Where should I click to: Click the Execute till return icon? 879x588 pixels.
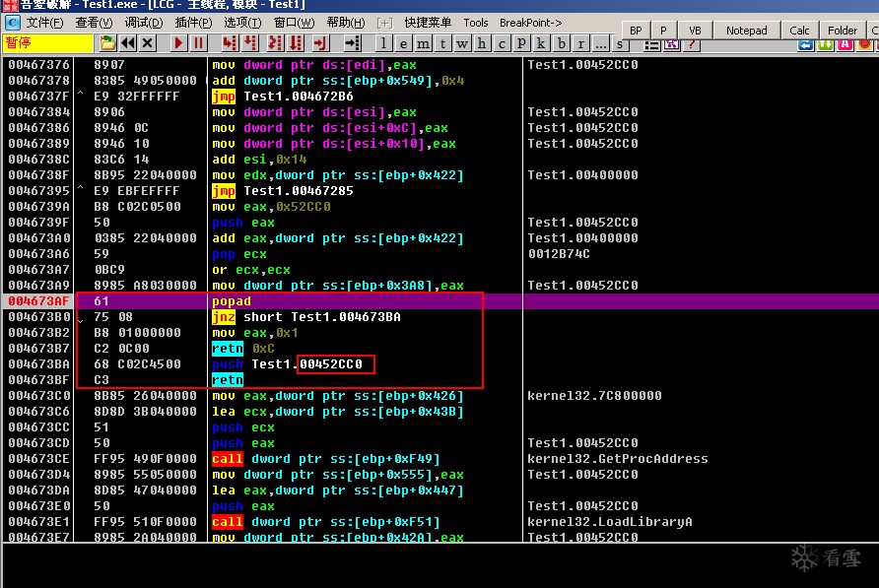pos(320,43)
